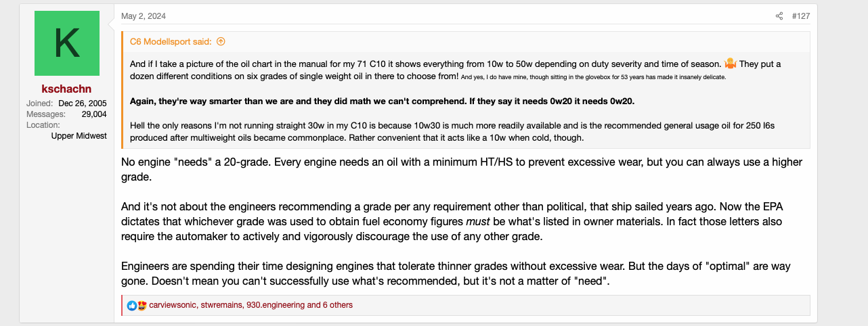Image resolution: width=868 pixels, height=326 pixels.
Task: Open the green K avatar image
Action: click(x=67, y=43)
